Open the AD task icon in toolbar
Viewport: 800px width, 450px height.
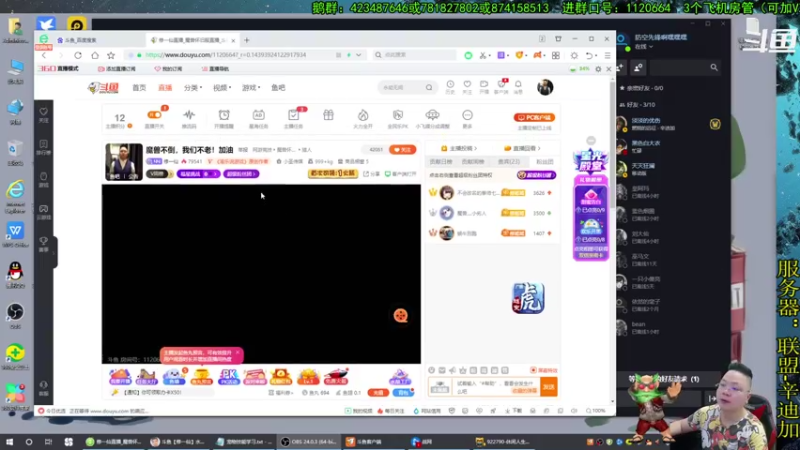[x=259, y=115]
